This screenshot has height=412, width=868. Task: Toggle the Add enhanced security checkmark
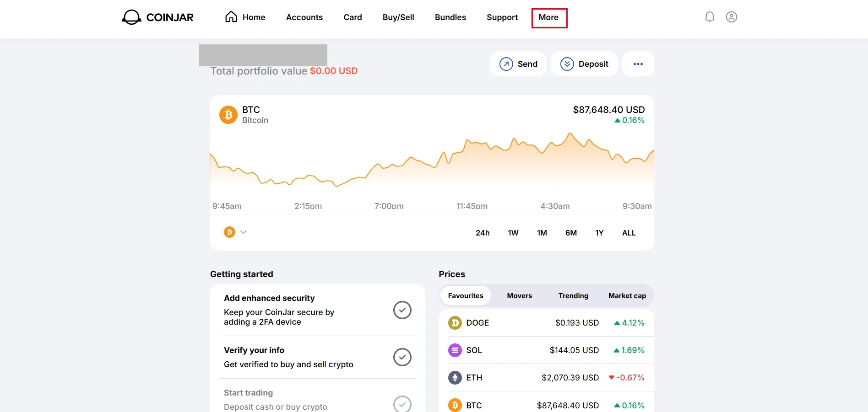click(x=402, y=310)
